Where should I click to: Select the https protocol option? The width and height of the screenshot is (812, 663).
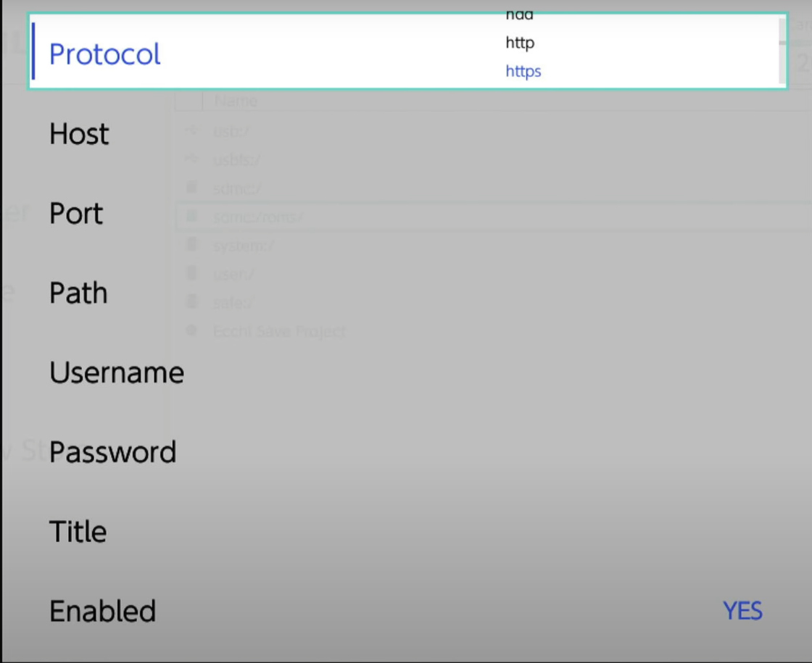(523, 71)
